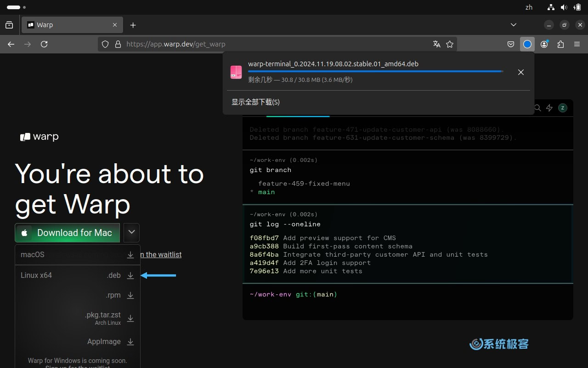The image size is (588, 368).
Task: Collapse the download options dropdown arrow
Action: tap(131, 233)
